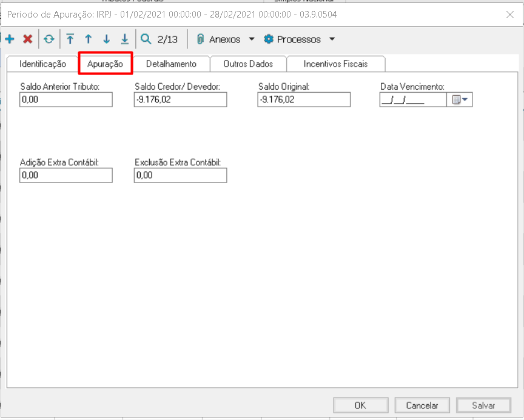Screen dimensions: 524x420
Task: Jump to first record arrow
Action: (x=70, y=39)
